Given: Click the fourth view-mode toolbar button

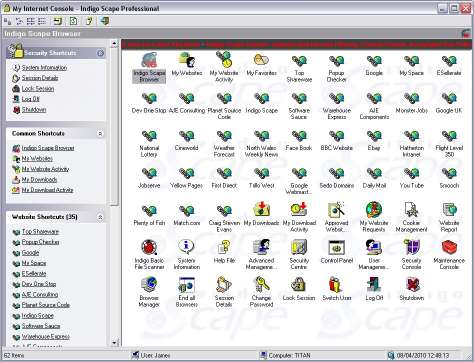Looking at the screenshot, I should click(x=42, y=22).
